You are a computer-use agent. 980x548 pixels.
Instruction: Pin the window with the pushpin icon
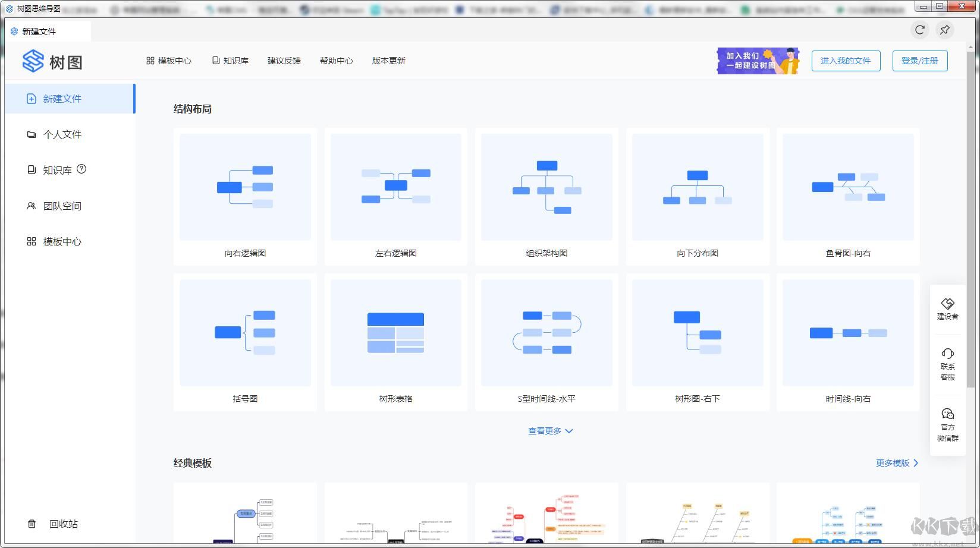pyautogui.click(x=945, y=30)
